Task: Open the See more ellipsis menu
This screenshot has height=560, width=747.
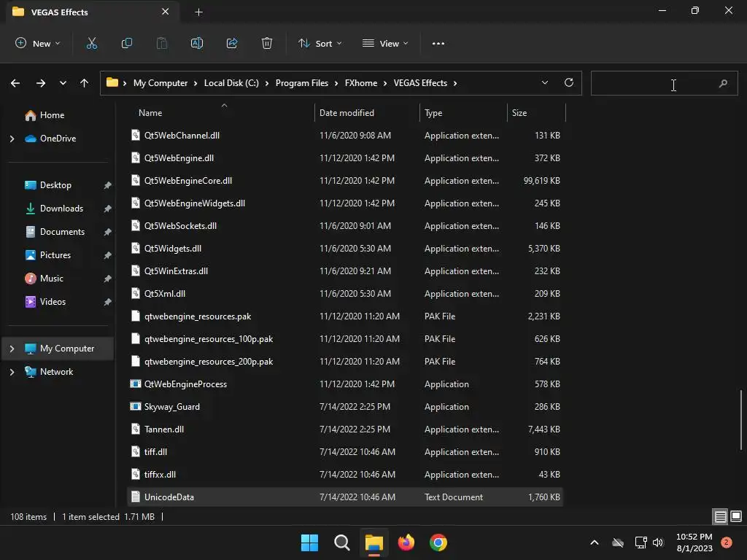Action: pos(438,43)
